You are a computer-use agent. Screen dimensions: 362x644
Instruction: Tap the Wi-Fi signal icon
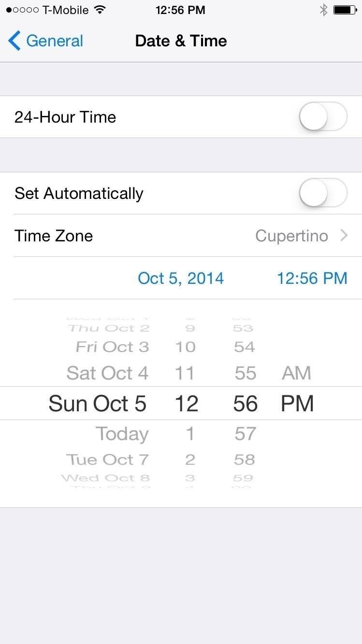pyautogui.click(x=100, y=10)
